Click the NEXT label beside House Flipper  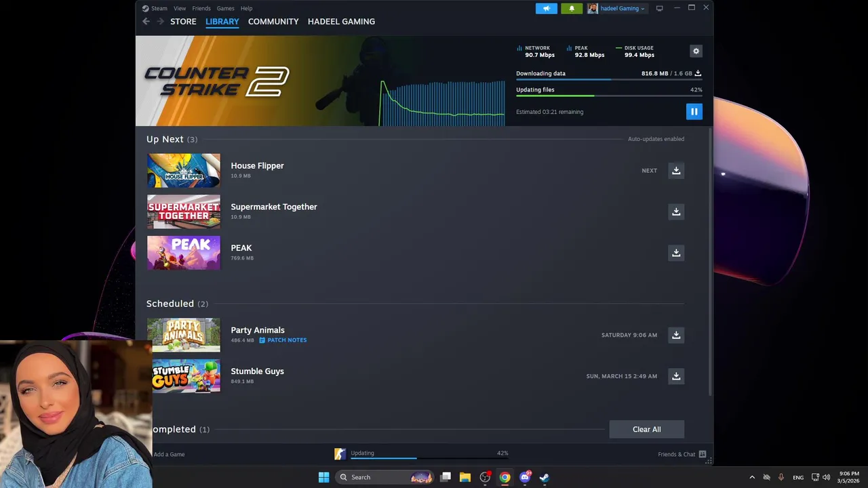tap(649, 171)
